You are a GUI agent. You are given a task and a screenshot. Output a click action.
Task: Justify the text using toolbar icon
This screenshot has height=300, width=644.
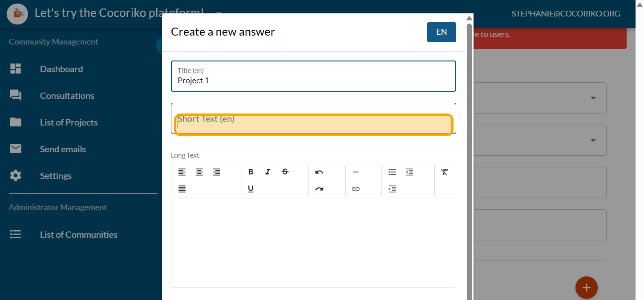[182, 189]
